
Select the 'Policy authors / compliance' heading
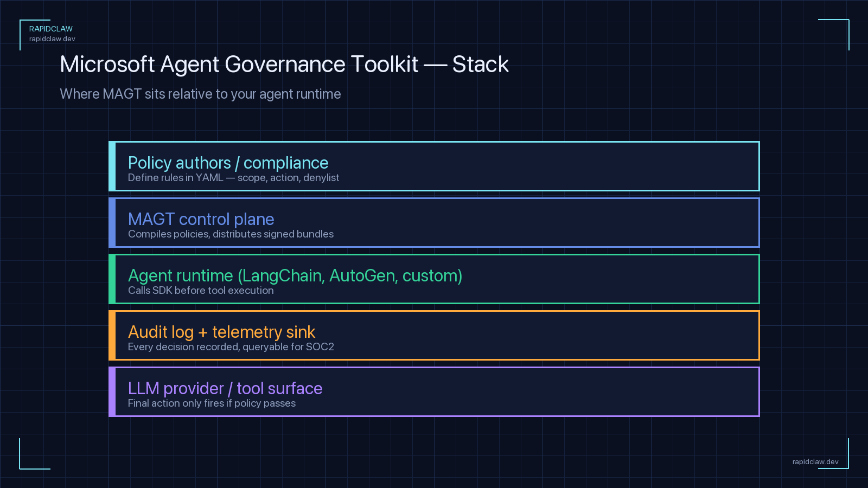(228, 163)
